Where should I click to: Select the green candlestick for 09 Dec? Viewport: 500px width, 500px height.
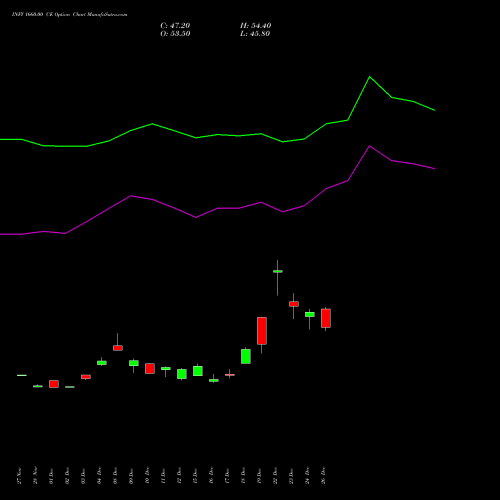coord(134,363)
